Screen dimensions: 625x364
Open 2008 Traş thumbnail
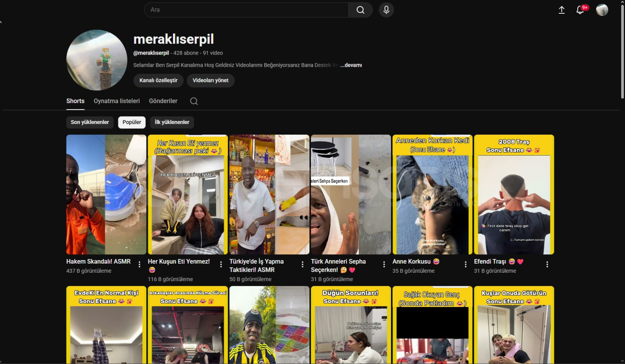click(514, 194)
